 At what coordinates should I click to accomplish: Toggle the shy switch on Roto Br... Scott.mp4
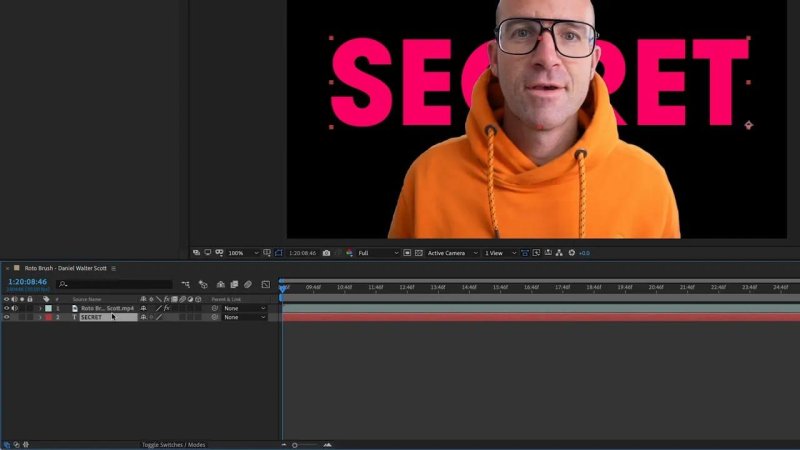click(x=143, y=308)
